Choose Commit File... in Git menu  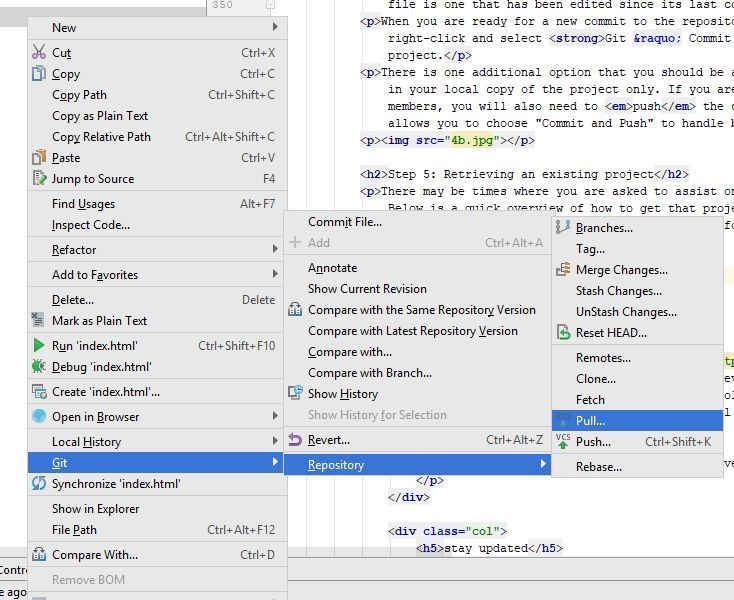344,222
